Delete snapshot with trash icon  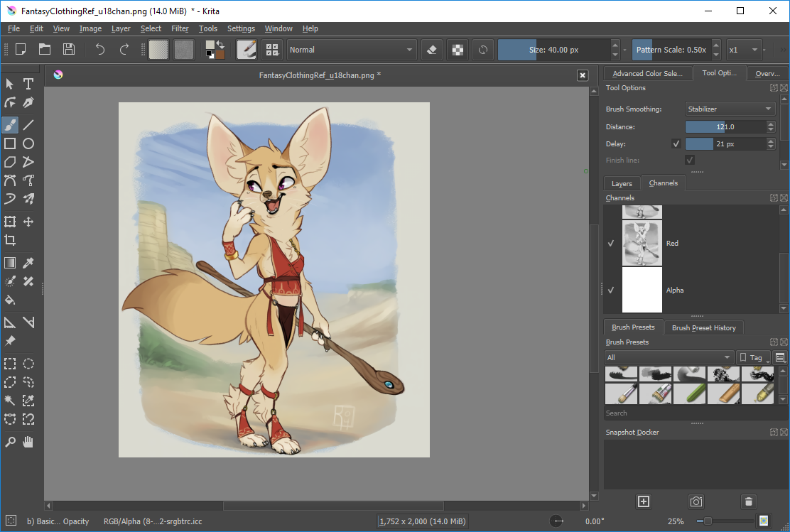(748, 501)
